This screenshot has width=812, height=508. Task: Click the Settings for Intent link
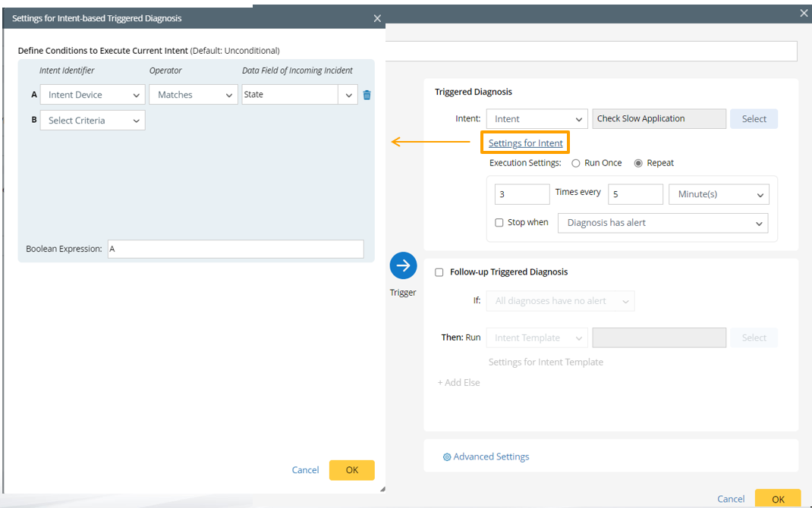(525, 143)
